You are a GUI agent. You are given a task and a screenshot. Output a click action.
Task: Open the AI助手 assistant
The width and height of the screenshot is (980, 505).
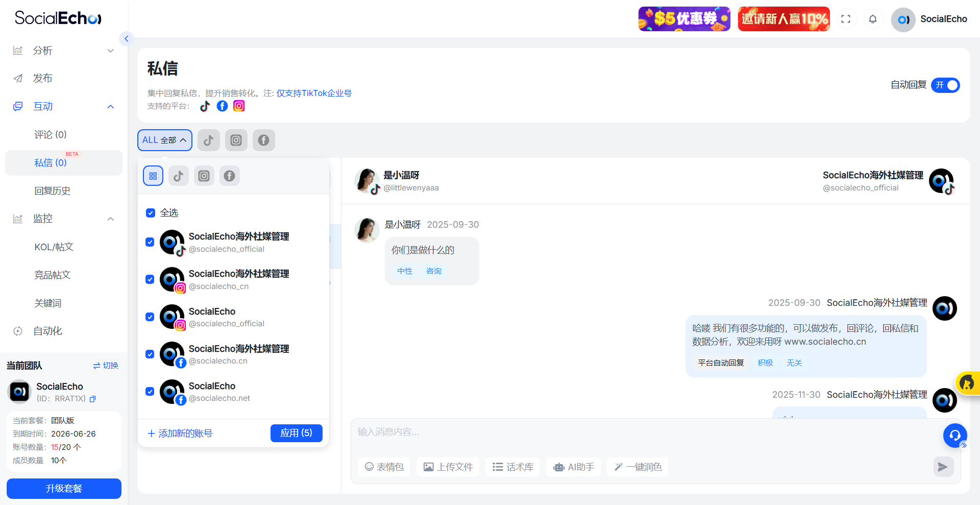574,467
